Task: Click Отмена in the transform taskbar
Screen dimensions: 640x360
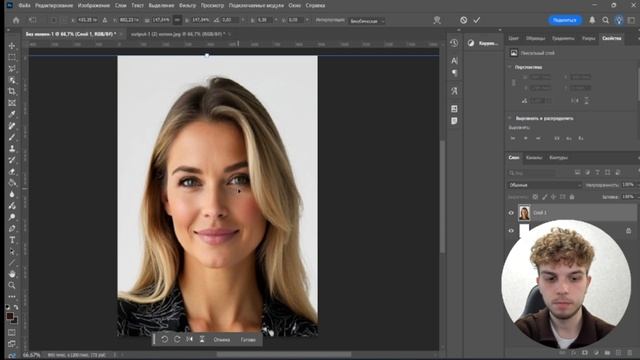Action: click(x=222, y=340)
